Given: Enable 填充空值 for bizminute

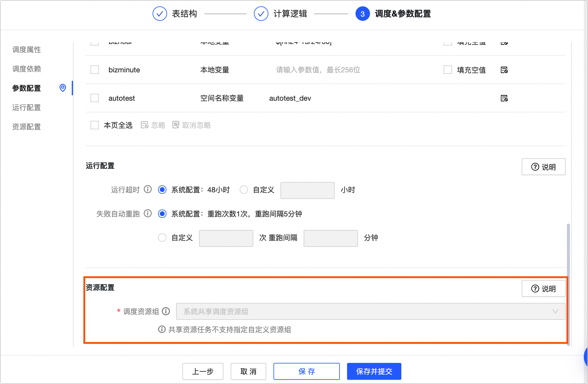Looking at the screenshot, I should pyautogui.click(x=448, y=70).
